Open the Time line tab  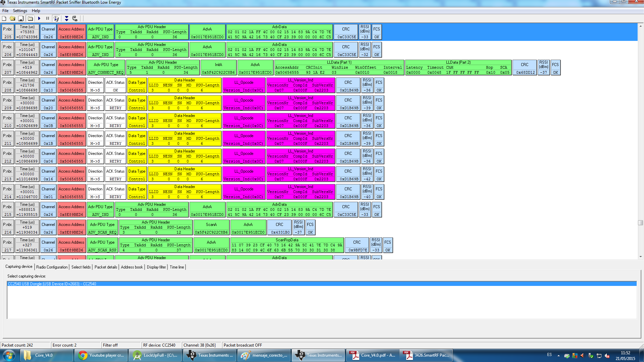[177, 267]
